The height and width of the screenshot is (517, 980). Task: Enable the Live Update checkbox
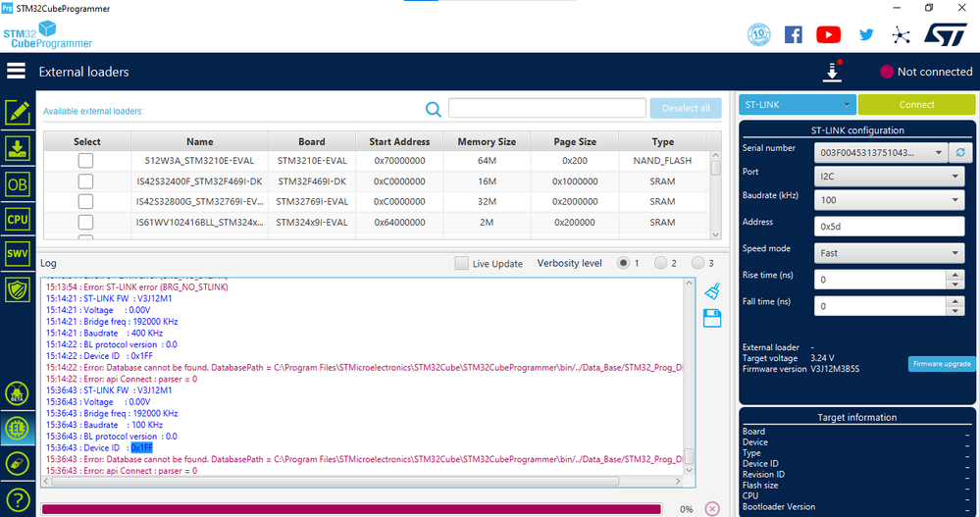[461, 263]
